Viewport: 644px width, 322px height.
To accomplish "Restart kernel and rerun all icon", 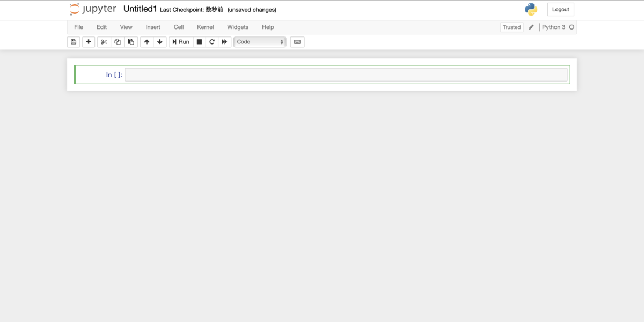I will click(225, 42).
